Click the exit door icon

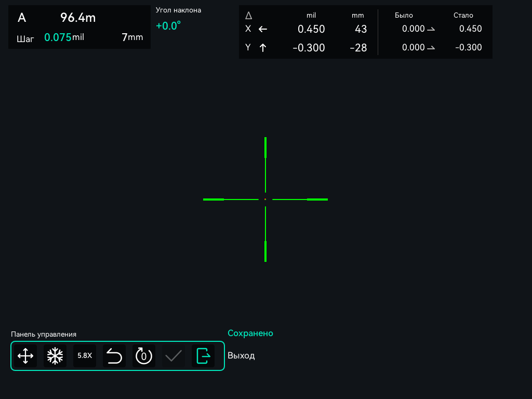203,356
